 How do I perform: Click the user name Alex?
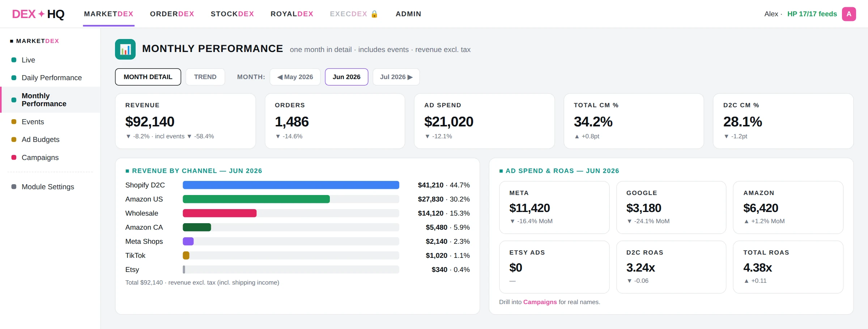click(x=771, y=14)
